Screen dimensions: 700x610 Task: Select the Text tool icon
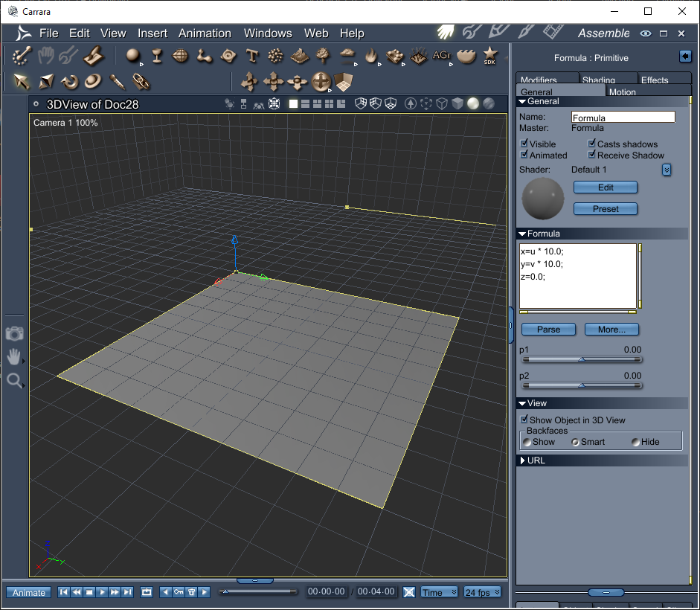click(x=252, y=56)
